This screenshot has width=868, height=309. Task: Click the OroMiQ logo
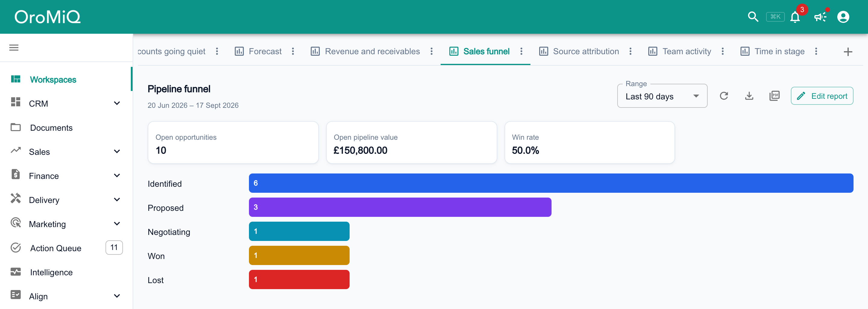point(48,17)
